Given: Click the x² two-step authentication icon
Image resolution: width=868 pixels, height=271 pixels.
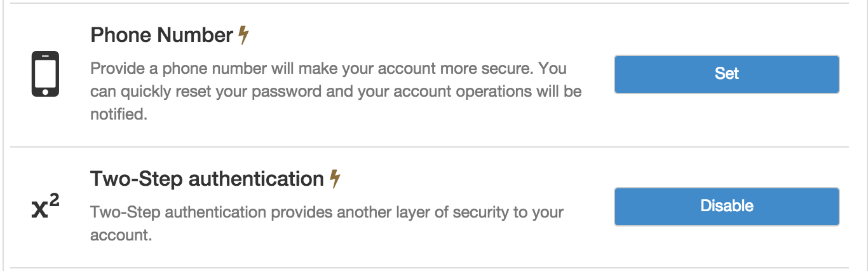Looking at the screenshot, I should [46, 207].
